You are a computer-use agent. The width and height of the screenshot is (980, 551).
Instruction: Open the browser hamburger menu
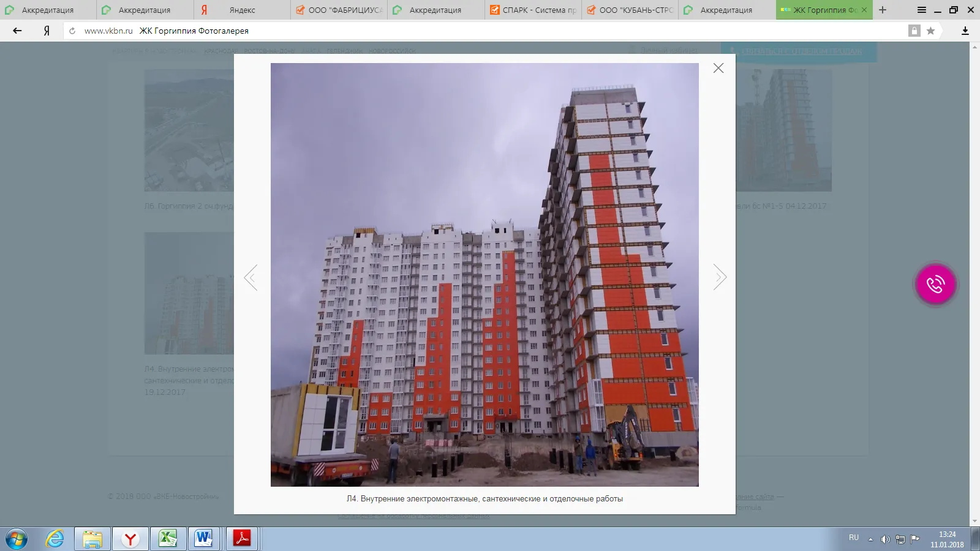pos(921,10)
